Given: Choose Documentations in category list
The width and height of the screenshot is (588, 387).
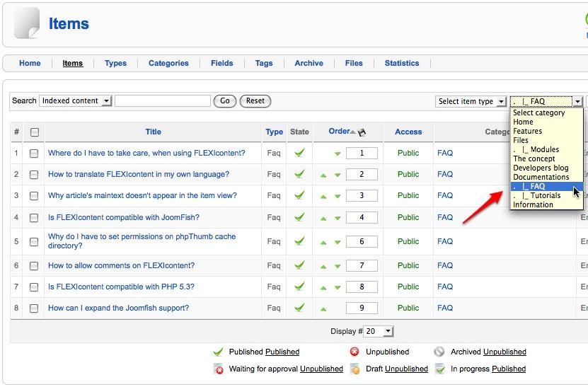Looking at the screenshot, I should coord(547,177).
